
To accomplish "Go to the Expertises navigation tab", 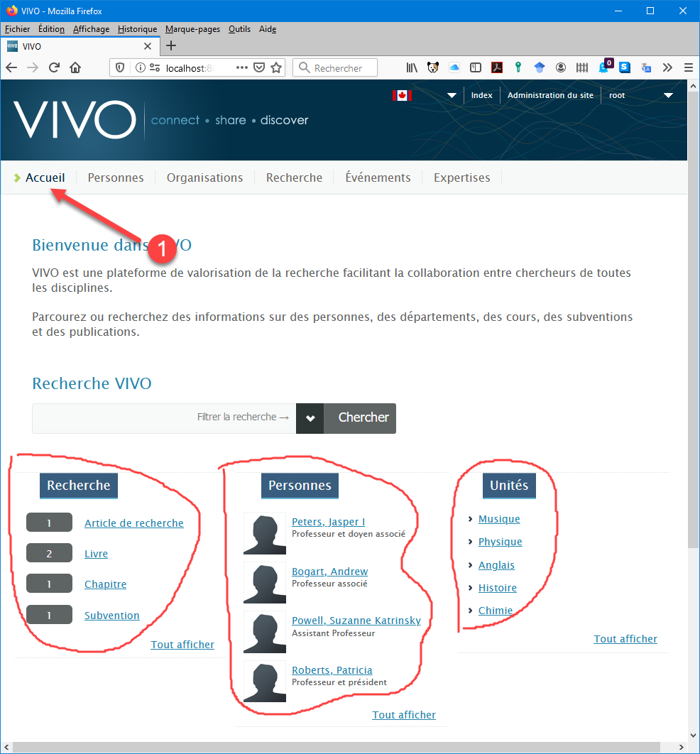I will pos(462,178).
